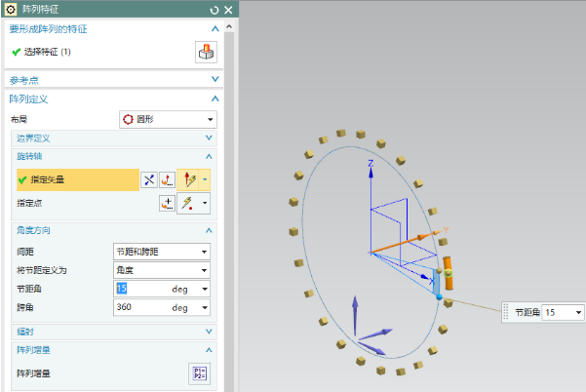586x392 pixels.
Task: Collapse the 阵列增量 section
Action: [209, 350]
